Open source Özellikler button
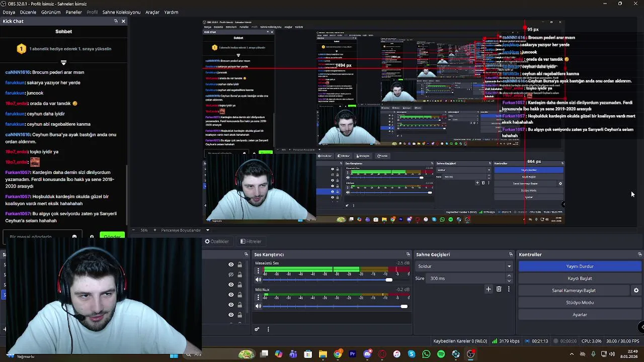Image resolution: width=644 pixels, height=362 pixels. click(217, 241)
